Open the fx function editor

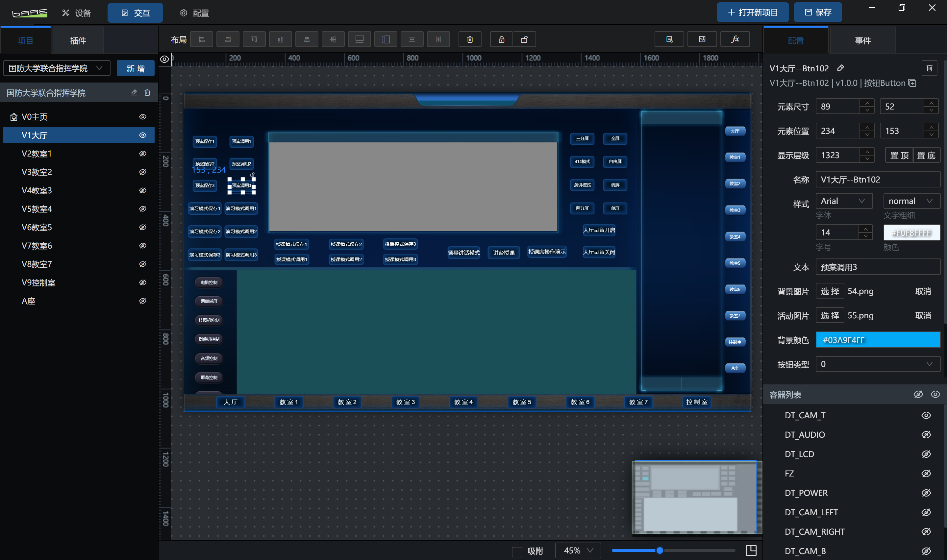pos(735,39)
